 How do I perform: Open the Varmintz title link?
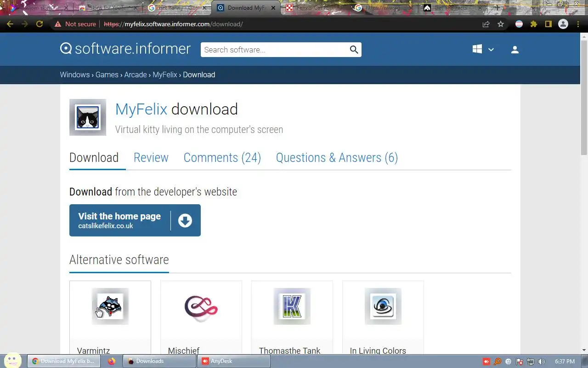pos(93,351)
